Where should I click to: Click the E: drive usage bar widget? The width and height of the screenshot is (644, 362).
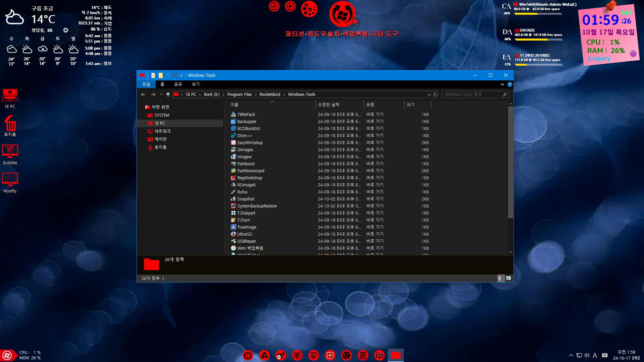[x=538, y=65]
